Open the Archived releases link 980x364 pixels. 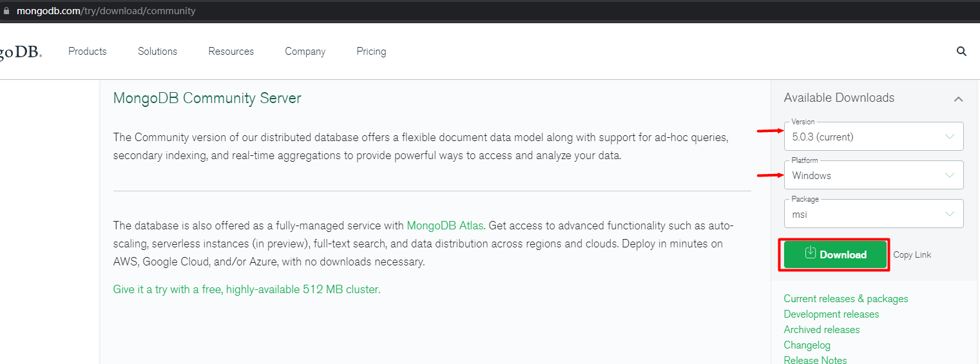[x=821, y=330]
